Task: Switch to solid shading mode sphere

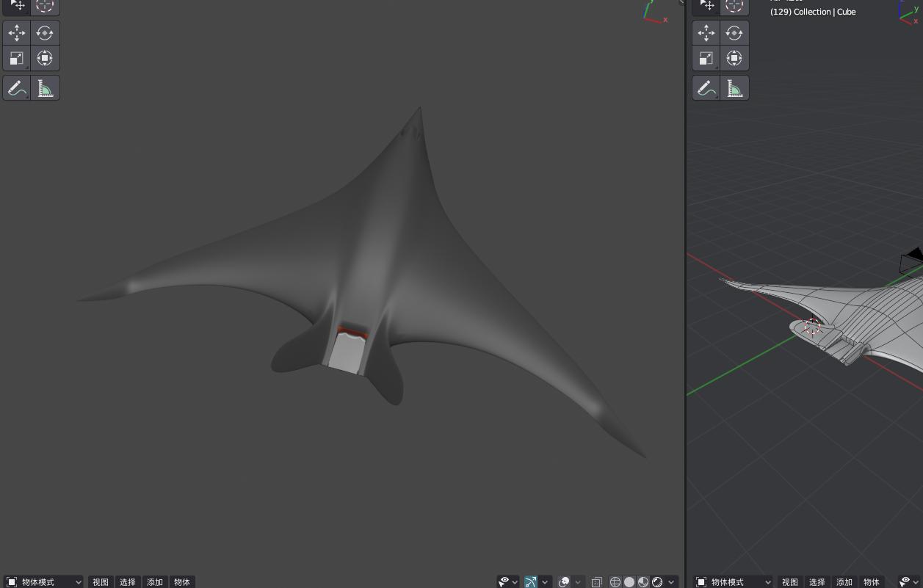Action: click(629, 582)
